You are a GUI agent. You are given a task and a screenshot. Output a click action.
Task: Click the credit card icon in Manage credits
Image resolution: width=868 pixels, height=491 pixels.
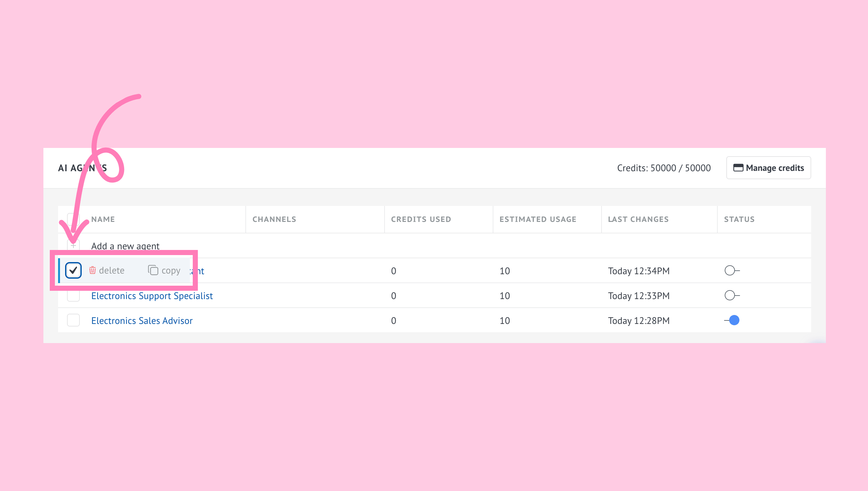738,168
